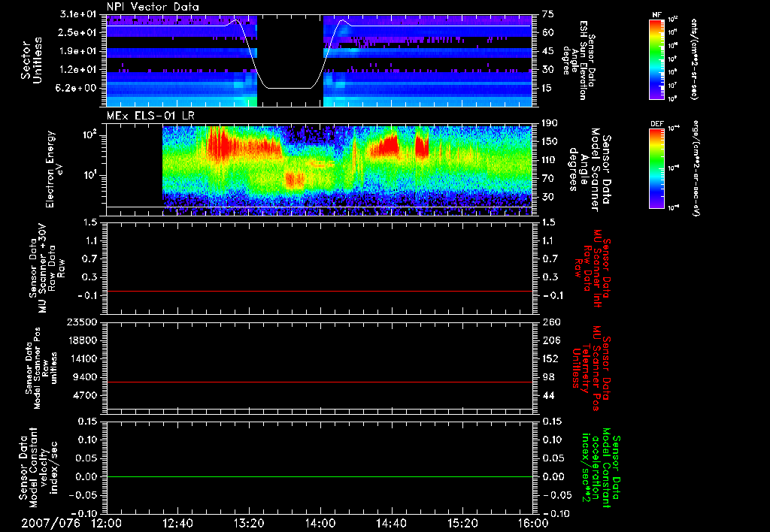The width and height of the screenshot is (770, 532).
Task: Click the '110' scanner angle tick label
Action: click(550, 160)
